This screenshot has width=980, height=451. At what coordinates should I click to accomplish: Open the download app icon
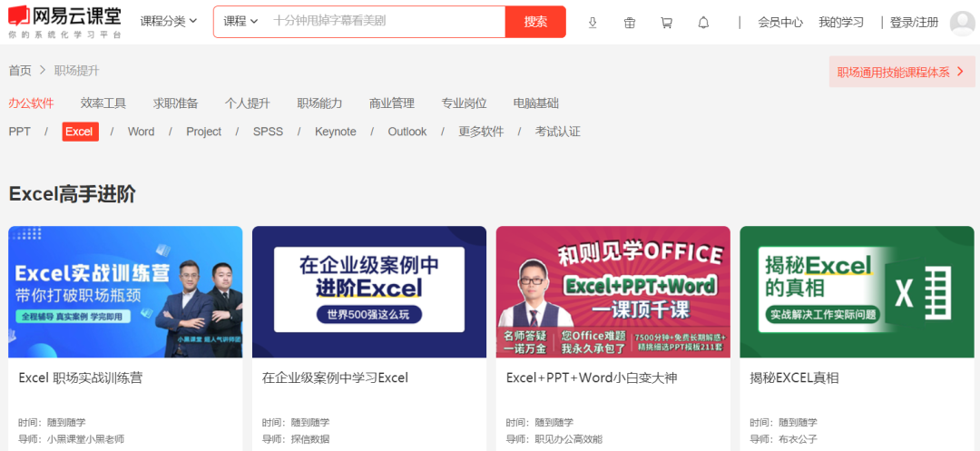click(x=593, y=23)
